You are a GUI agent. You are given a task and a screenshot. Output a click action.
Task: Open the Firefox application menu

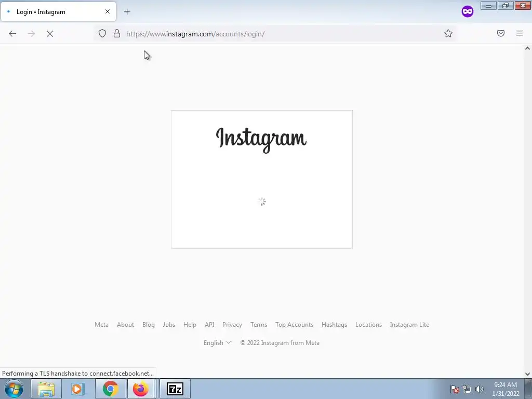pos(520,33)
